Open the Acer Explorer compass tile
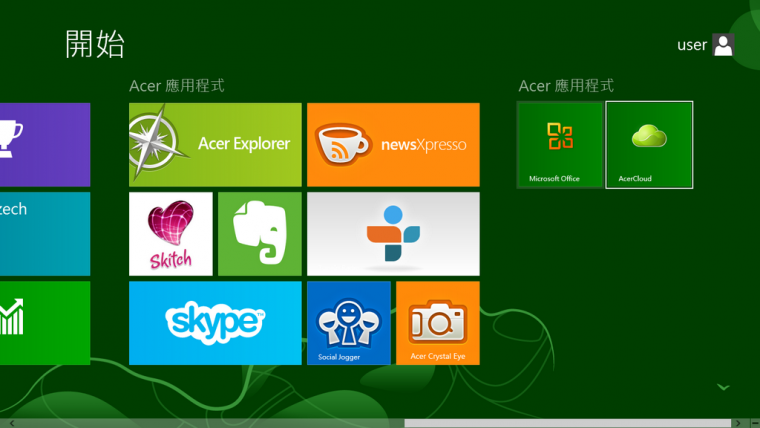This screenshot has width=760, height=428. 215,144
